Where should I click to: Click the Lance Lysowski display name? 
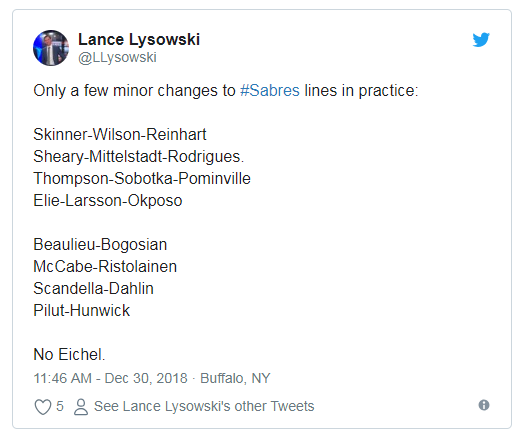pyautogui.click(x=139, y=40)
